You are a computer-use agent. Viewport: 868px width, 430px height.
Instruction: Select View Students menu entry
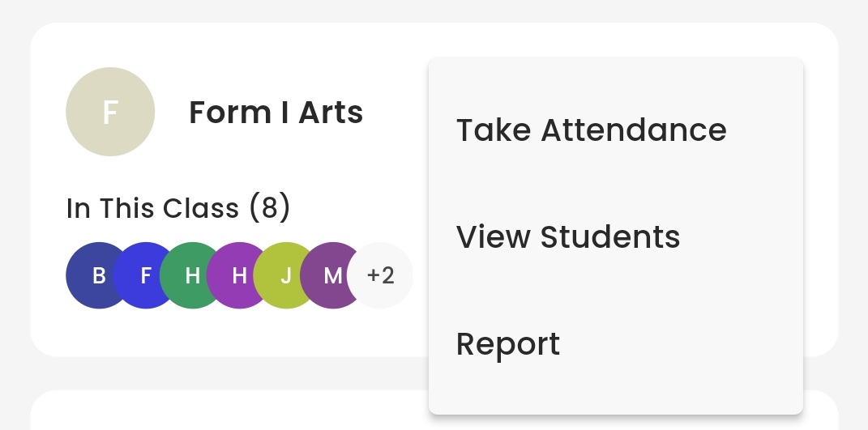point(568,237)
